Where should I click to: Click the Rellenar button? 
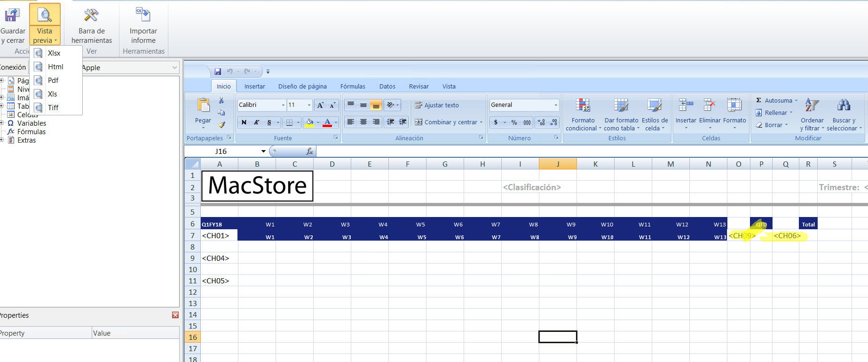tap(774, 113)
